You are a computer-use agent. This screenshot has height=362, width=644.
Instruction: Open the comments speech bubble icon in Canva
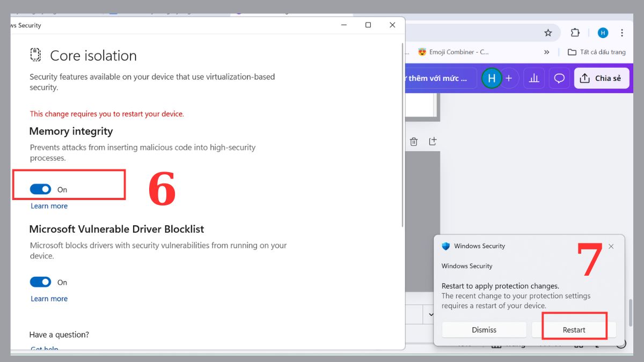tap(559, 78)
